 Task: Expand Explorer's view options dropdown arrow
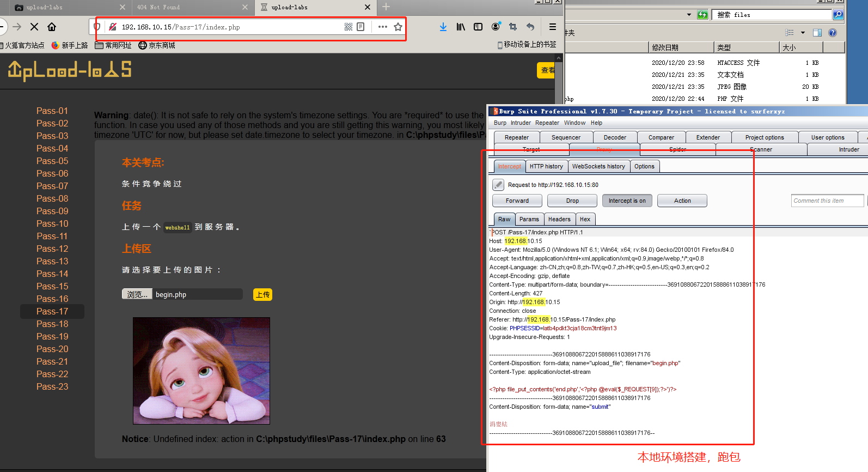803,33
